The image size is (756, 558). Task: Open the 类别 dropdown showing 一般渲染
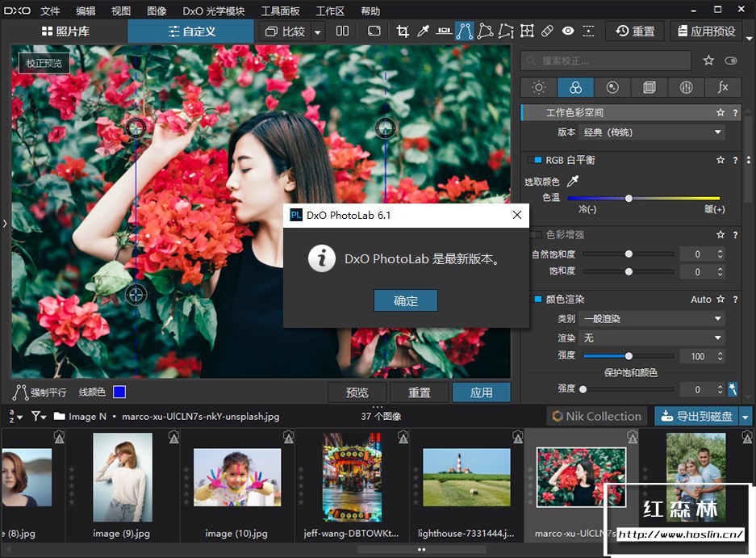[x=652, y=318]
